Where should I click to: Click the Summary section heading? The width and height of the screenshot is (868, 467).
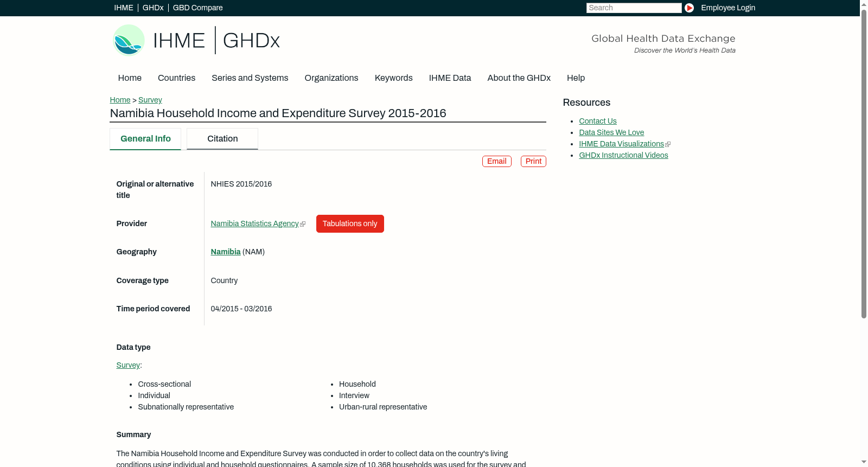133,434
